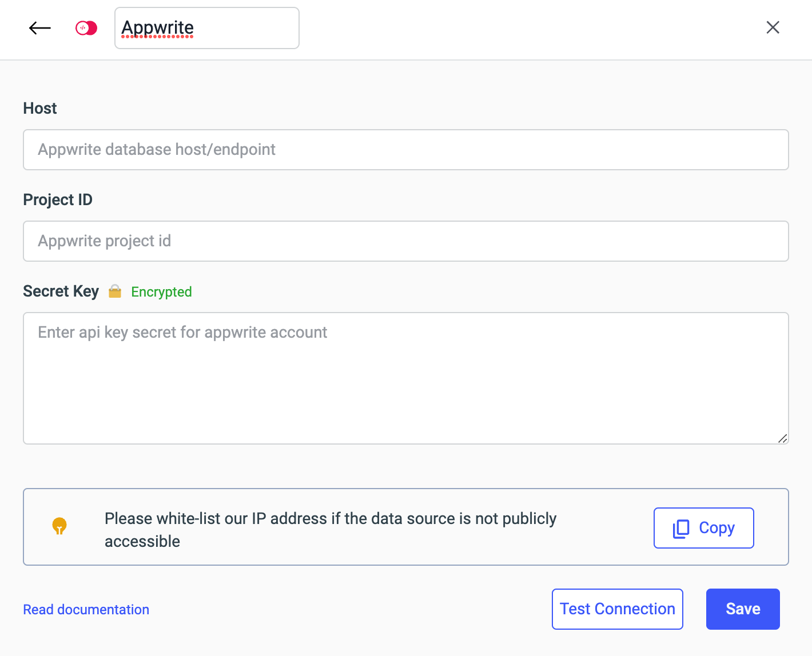812x656 pixels.
Task: Click the clipboard icon in Copy button
Action: (681, 528)
